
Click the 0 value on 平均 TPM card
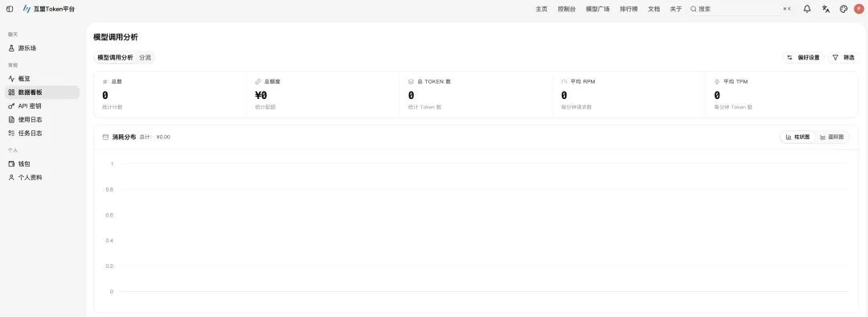[x=717, y=95]
